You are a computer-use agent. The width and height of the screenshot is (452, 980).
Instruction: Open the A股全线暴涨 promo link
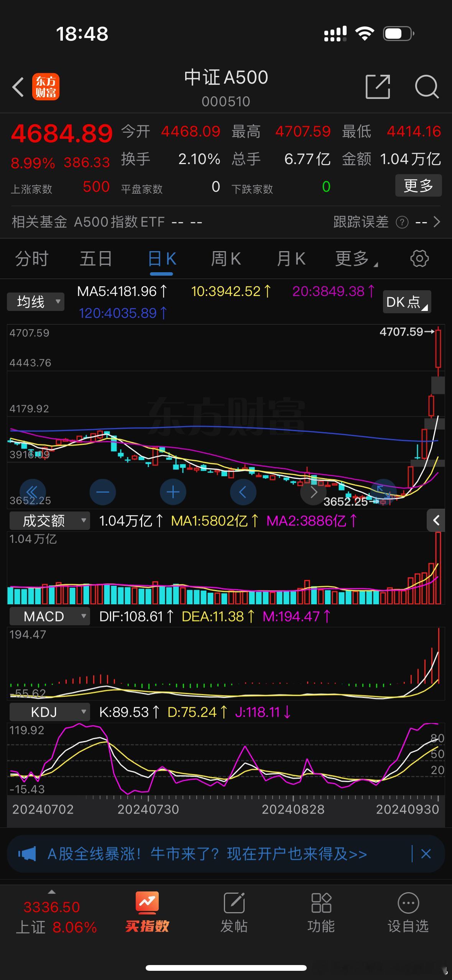tap(207, 854)
